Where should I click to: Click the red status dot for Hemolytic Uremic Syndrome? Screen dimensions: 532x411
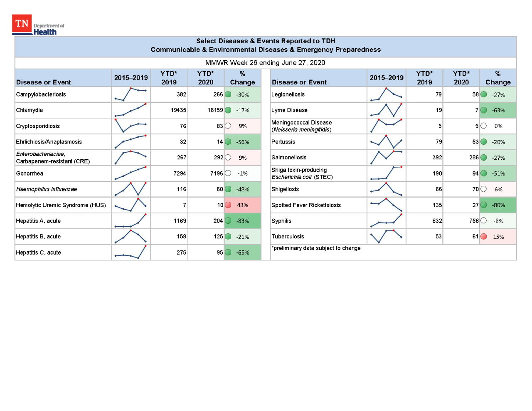pyautogui.click(x=228, y=205)
